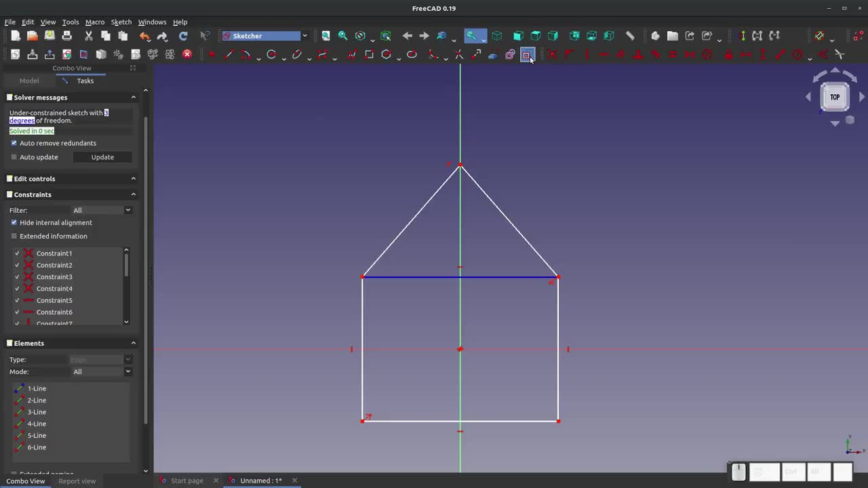Image resolution: width=868 pixels, height=488 pixels.
Task: Apply the horizontal constraint
Action: point(604,54)
